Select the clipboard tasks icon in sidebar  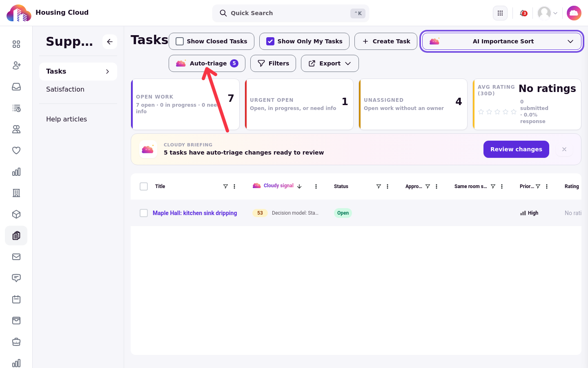pyautogui.click(x=16, y=236)
